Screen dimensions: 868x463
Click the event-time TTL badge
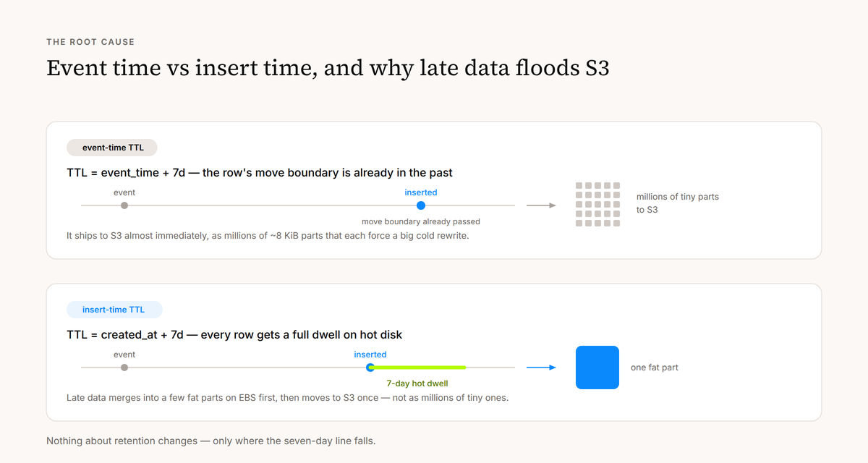coord(112,148)
